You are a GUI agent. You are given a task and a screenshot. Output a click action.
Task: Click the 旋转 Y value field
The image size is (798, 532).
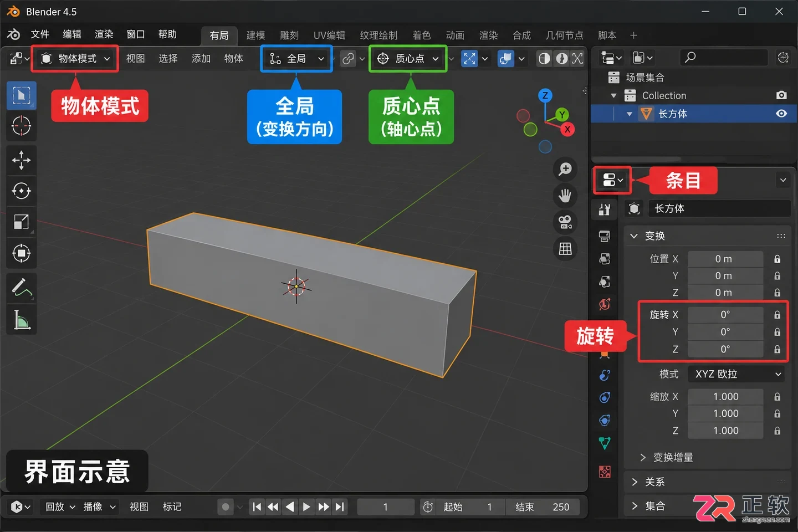tap(725, 332)
